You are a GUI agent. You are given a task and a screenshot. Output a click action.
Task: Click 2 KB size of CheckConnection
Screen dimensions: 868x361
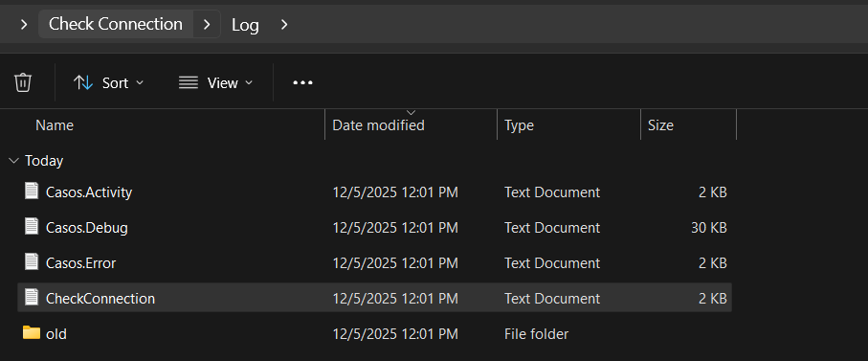coord(712,299)
